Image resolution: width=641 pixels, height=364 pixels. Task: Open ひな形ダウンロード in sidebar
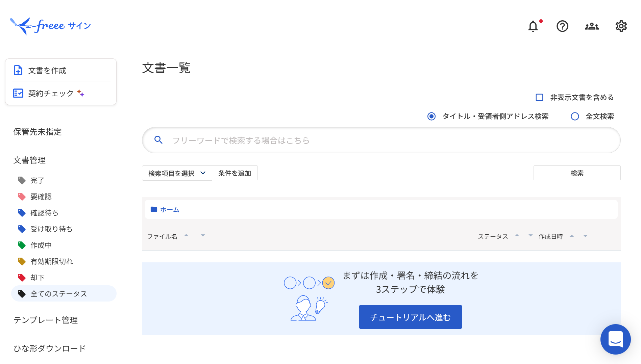pos(50,348)
